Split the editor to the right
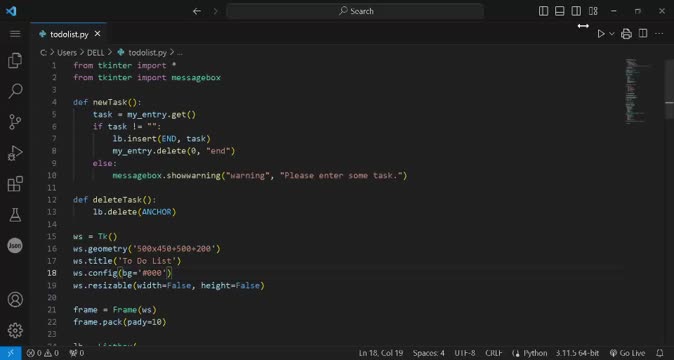Viewport: 674px width, 360px height. 643,34
